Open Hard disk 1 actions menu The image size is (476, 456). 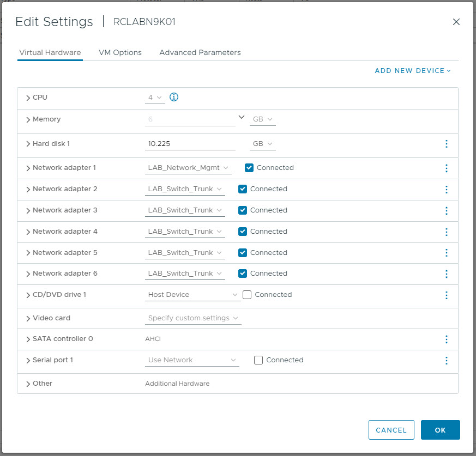[446, 144]
